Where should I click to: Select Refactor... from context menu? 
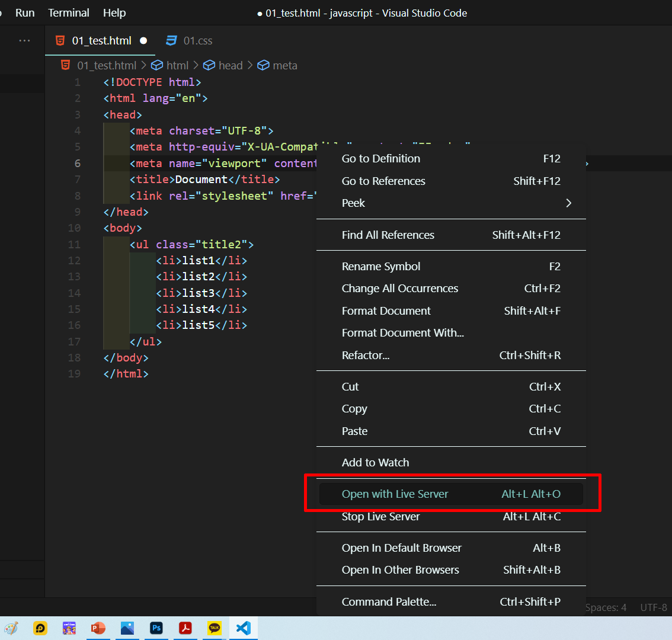coord(451,355)
